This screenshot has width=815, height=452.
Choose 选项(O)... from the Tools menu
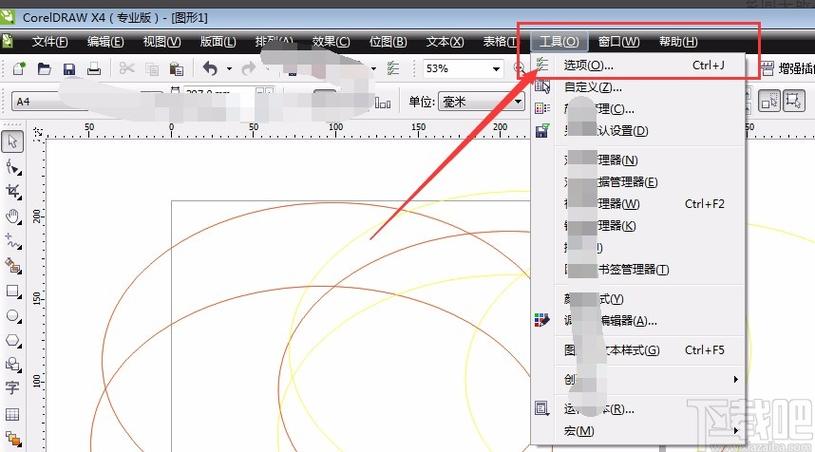[x=639, y=65]
